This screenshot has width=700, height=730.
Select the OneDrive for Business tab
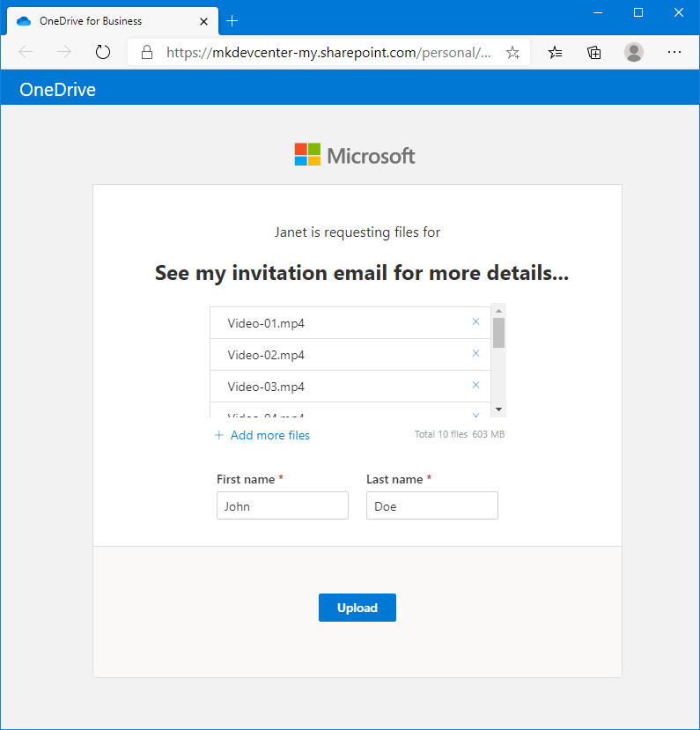click(97, 20)
